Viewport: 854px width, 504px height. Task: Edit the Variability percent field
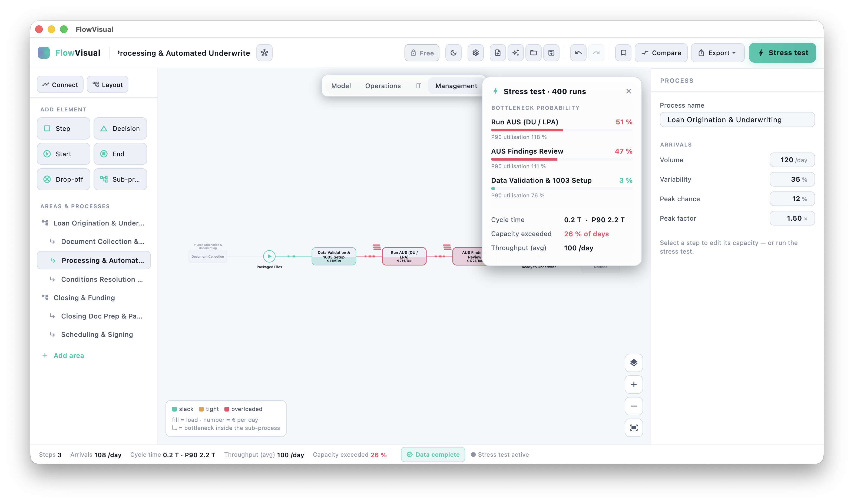[x=792, y=179]
